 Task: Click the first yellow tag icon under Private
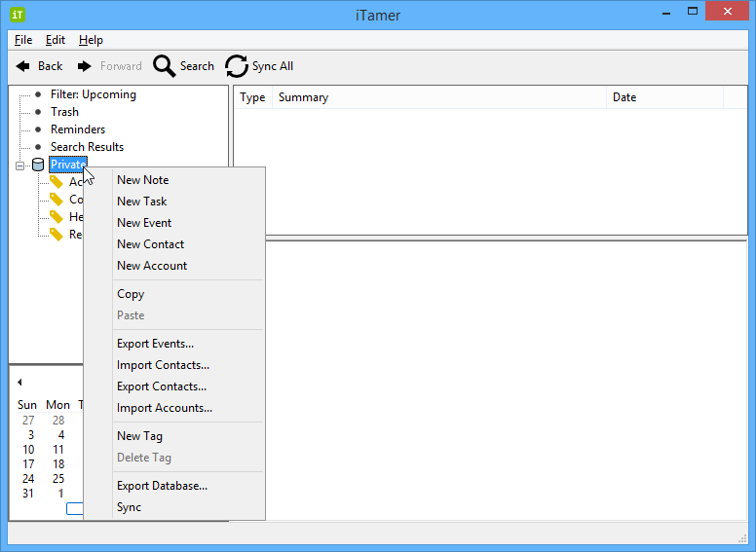click(57, 182)
